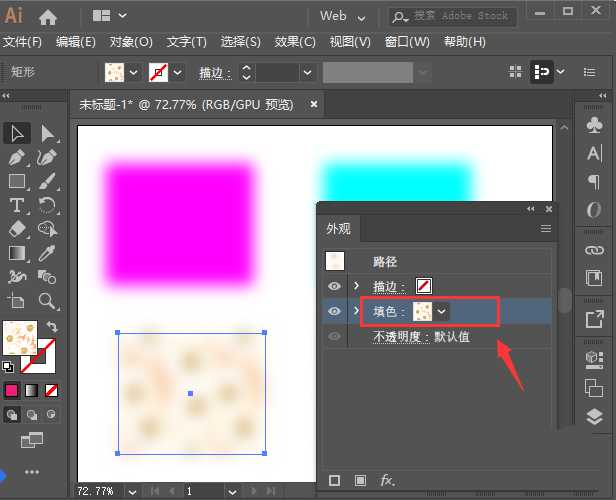Activate the Zoom tool
The width and height of the screenshot is (616, 500).
point(47,300)
